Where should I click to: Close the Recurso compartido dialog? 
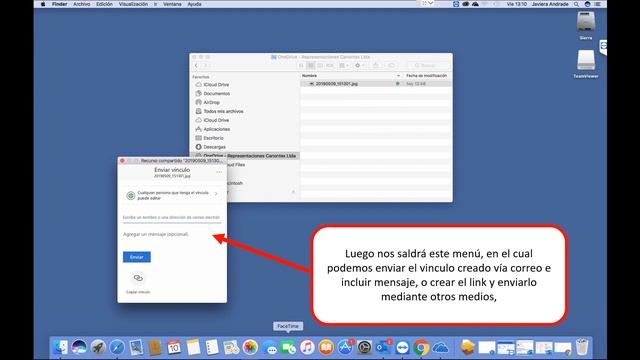point(122,161)
